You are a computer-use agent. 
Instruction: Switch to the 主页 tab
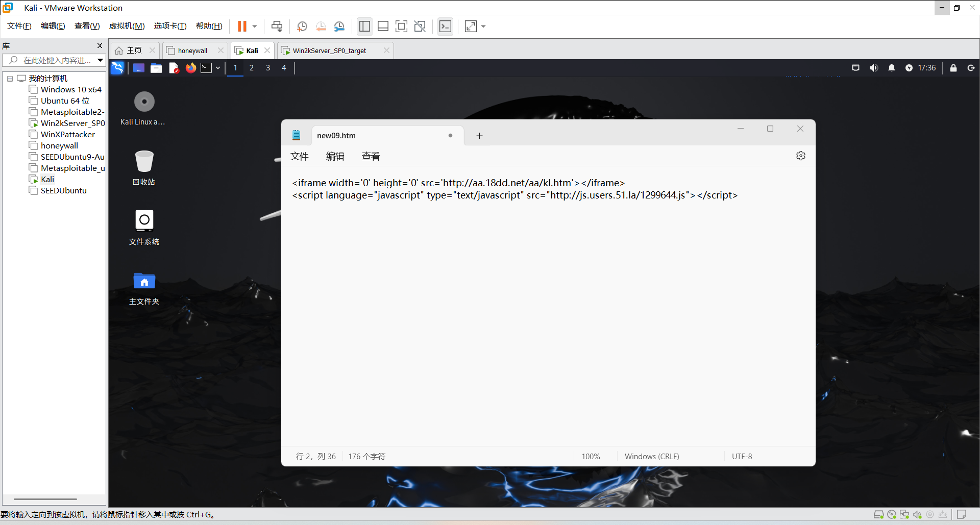(134, 51)
